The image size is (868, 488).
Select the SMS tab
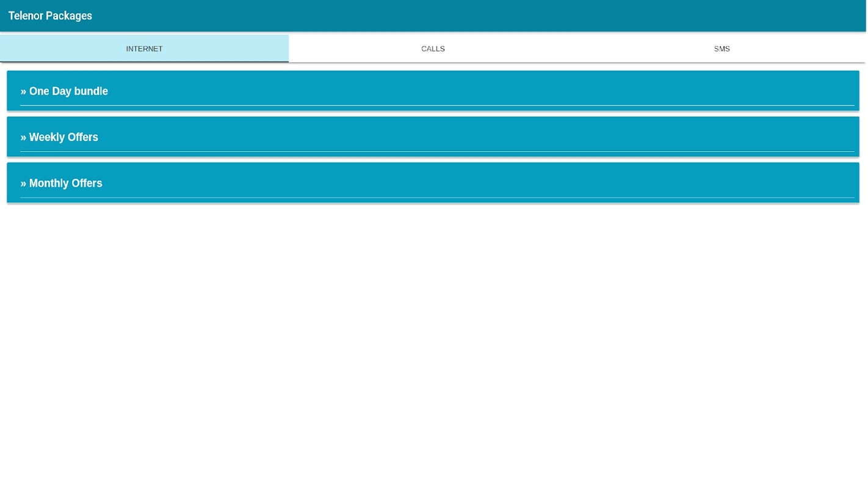tap(722, 49)
